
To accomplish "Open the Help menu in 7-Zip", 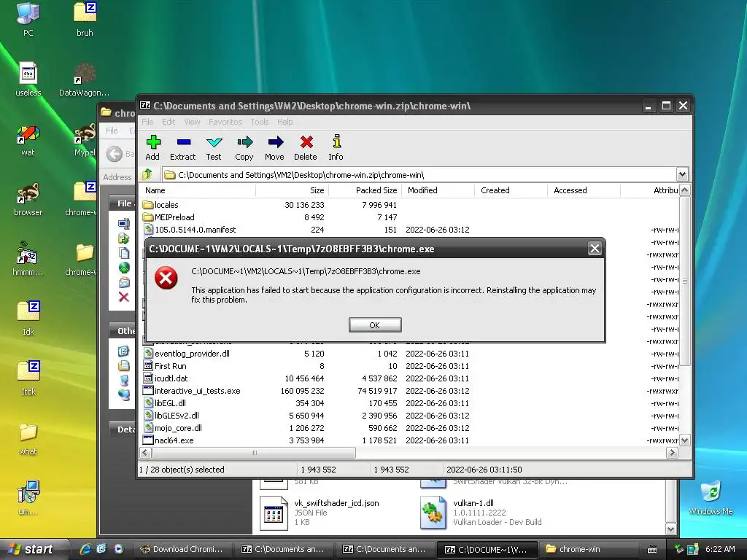I will coord(285,122).
